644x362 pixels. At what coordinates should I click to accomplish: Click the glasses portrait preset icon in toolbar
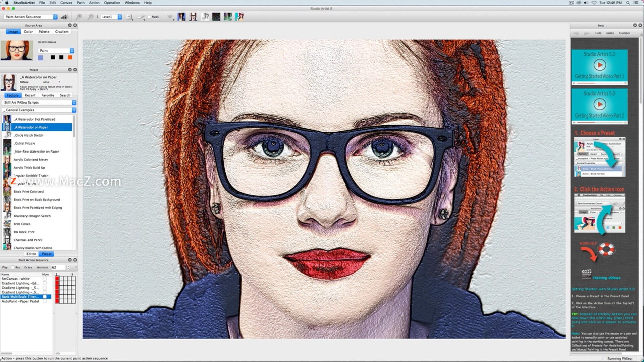(x=193, y=17)
